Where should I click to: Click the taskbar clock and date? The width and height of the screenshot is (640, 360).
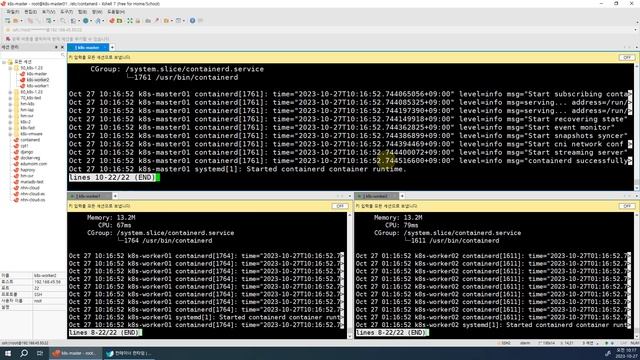pos(627,353)
